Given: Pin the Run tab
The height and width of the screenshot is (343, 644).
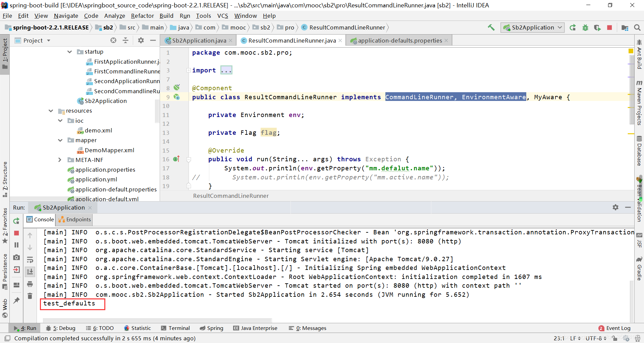Looking at the screenshot, I should click(16, 300).
